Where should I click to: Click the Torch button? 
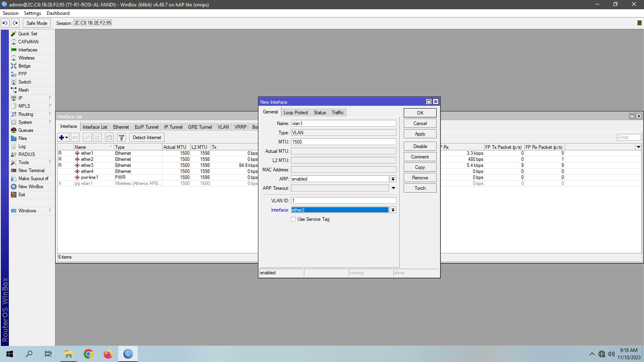coord(420,188)
